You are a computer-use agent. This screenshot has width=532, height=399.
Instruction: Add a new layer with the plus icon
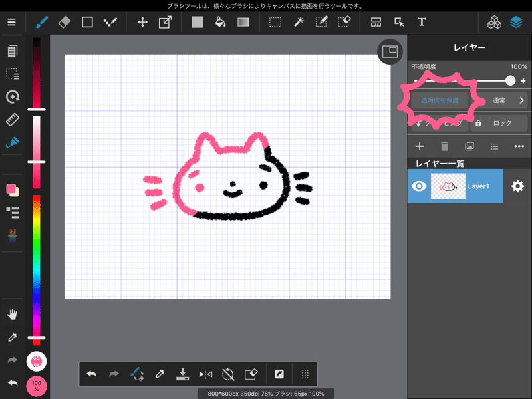click(419, 146)
